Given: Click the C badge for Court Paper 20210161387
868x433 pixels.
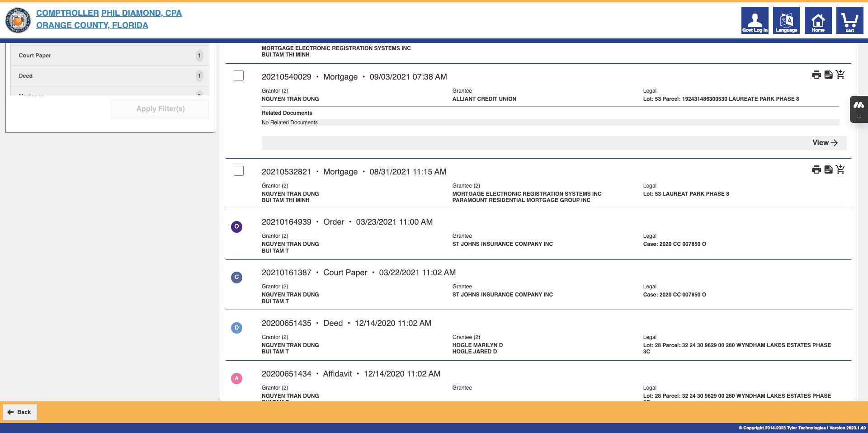Looking at the screenshot, I should (x=236, y=277).
